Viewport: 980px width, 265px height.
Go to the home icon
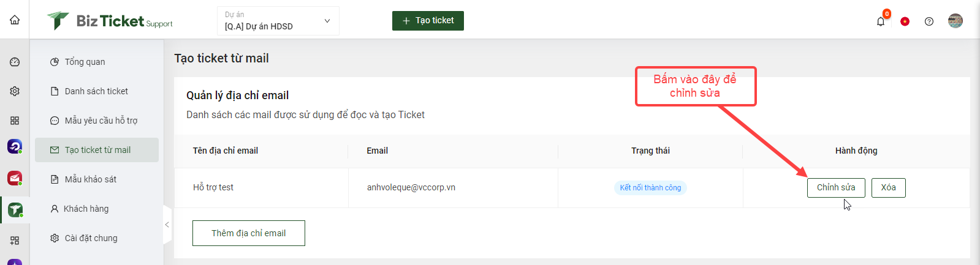(x=15, y=20)
